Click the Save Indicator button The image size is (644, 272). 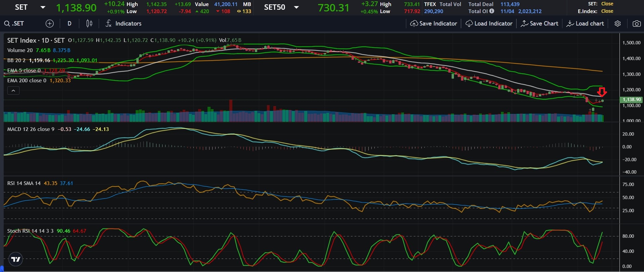(433, 24)
